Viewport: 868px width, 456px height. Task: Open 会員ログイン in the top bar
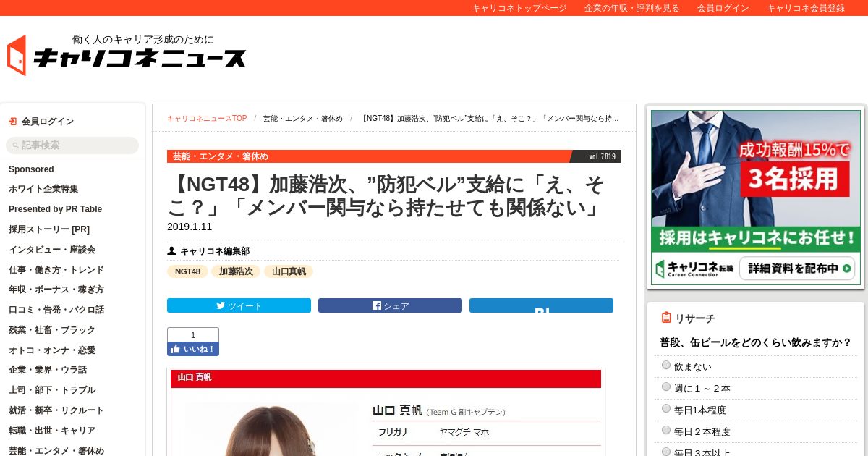tap(723, 8)
